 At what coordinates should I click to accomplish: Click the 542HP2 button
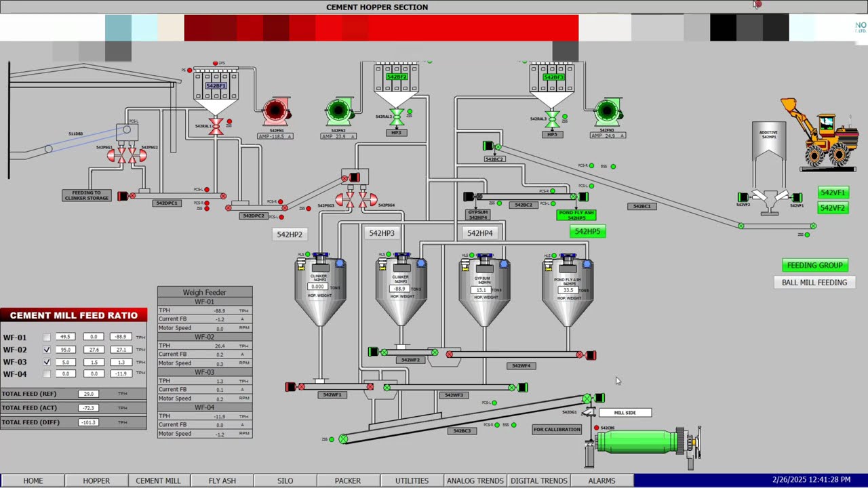290,234
